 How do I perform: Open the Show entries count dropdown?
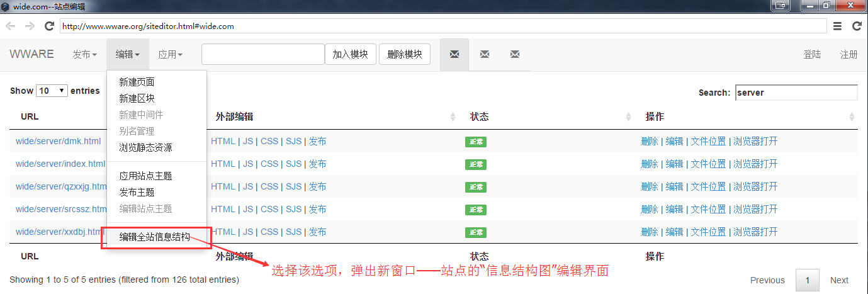tap(52, 91)
